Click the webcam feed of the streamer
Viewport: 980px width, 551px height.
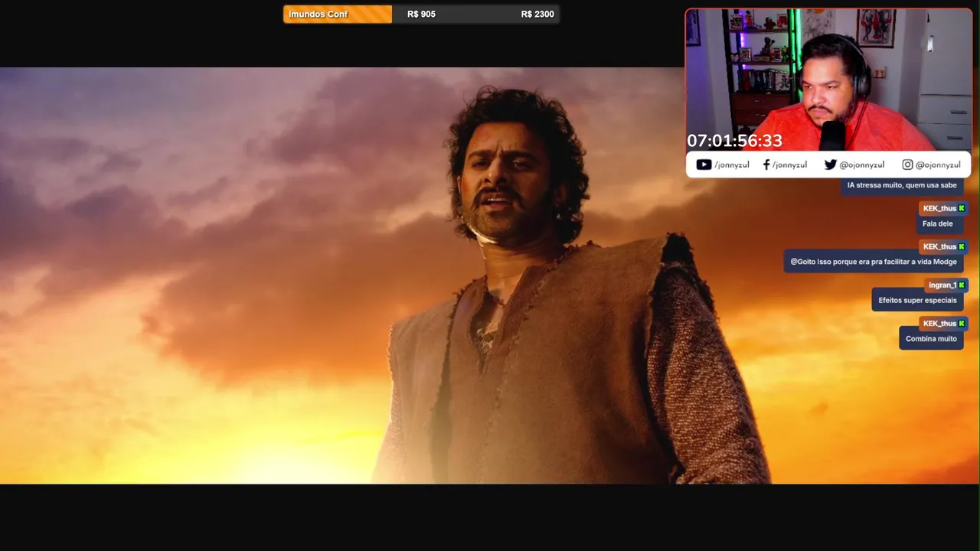(828, 80)
